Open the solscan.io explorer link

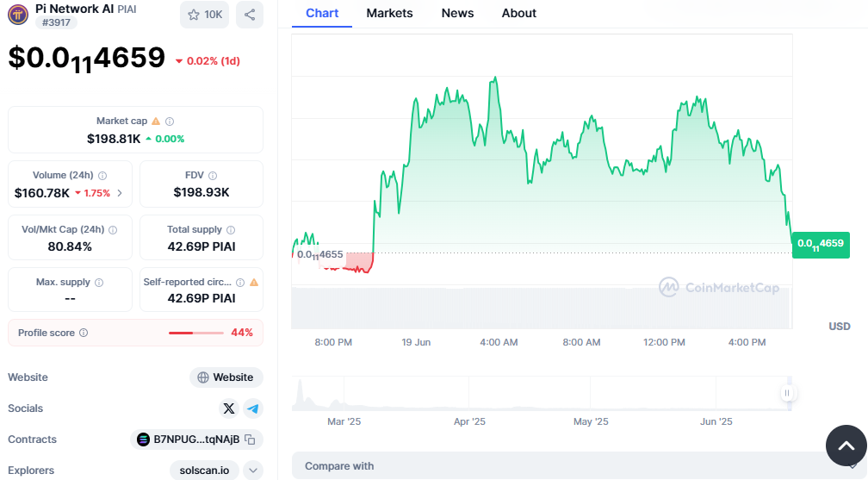[x=204, y=471]
